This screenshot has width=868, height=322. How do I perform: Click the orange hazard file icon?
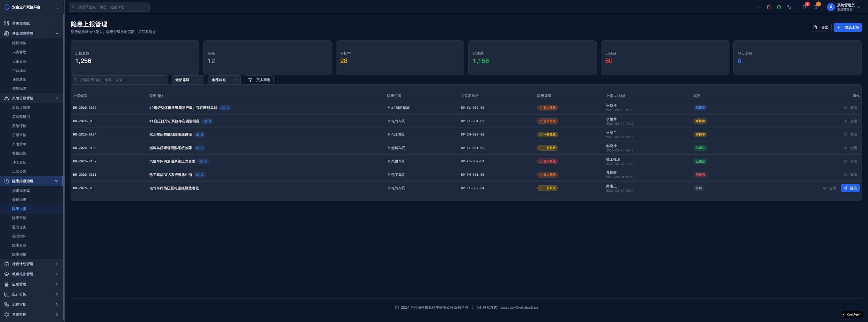[768, 7]
